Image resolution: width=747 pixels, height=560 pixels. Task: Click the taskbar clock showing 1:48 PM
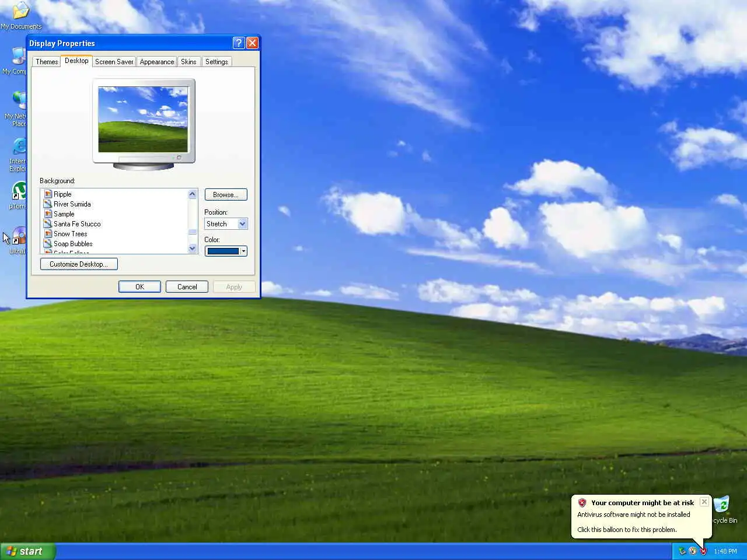725,551
